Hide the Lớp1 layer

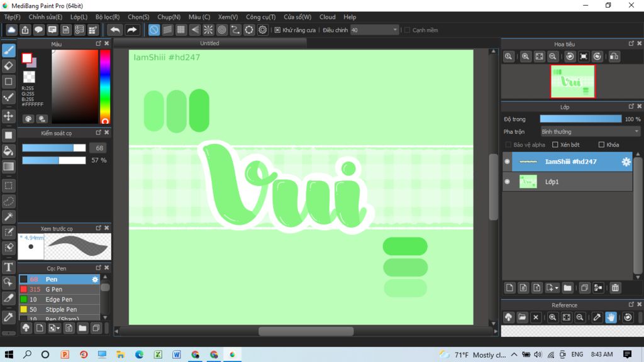click(x=508, y=182)
